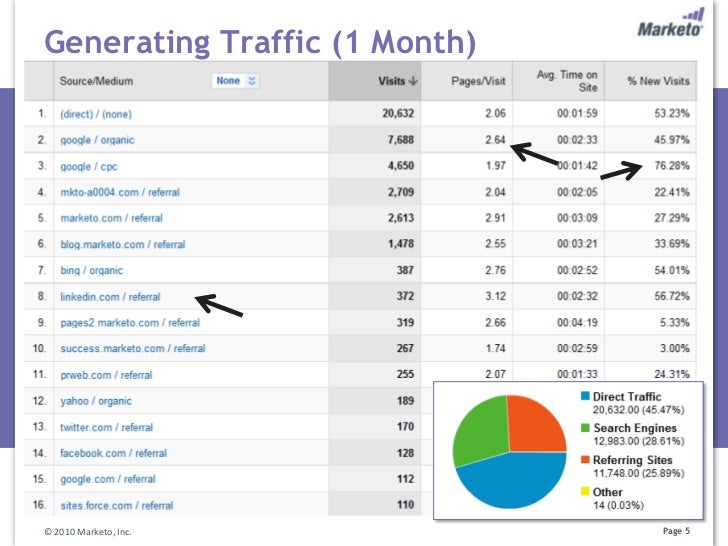Select the time value 00:04:19
728x546 pixels.
click(x=577, y=322)
